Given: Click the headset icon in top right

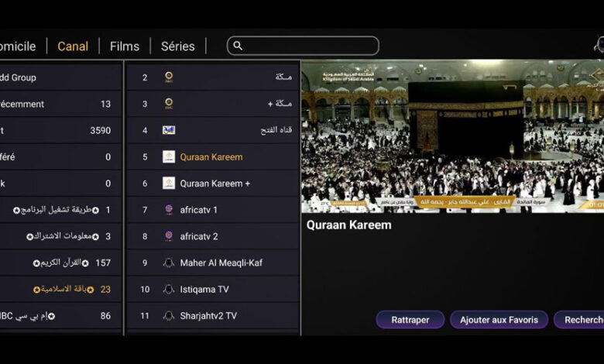Looking at the screenshot, I should pos(599,44).
